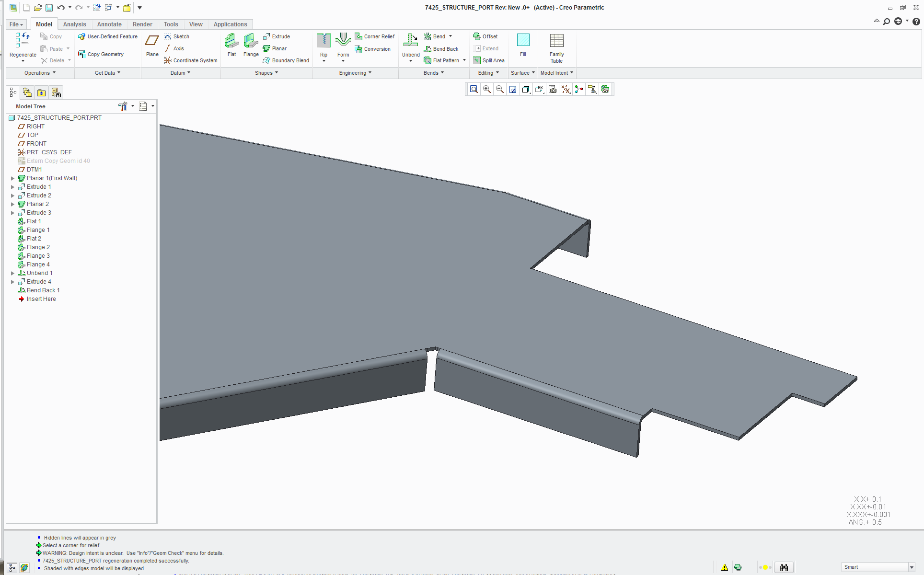Click the Coordinate System button
Image resolution: width=924 pixels, height=575 pixels.
[x=191, y=60]
